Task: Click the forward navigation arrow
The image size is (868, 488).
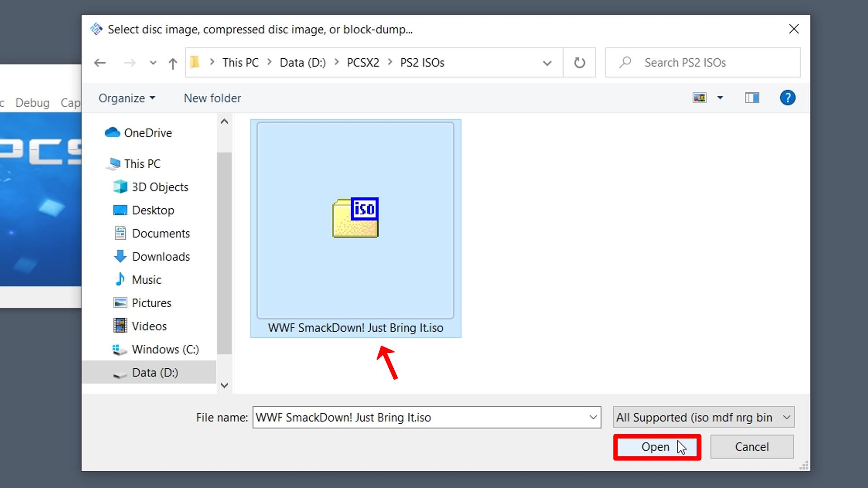Action: pos(129,62)
